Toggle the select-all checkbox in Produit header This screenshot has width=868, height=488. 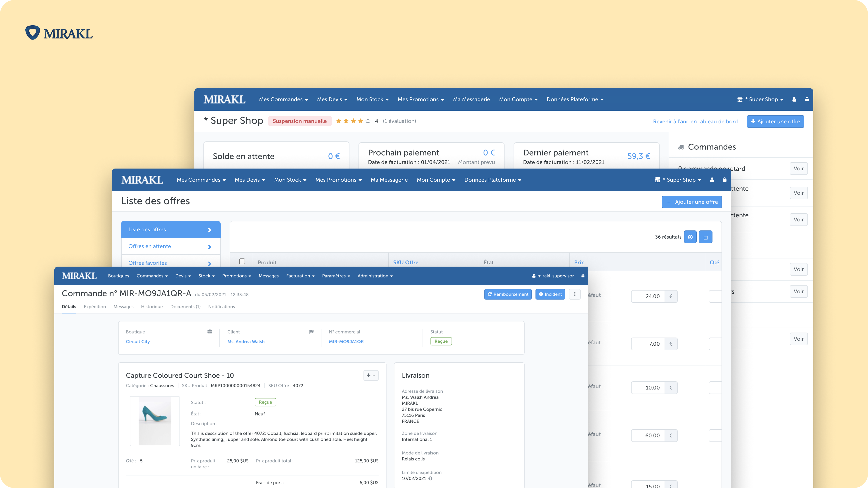(x=242, y=261)
